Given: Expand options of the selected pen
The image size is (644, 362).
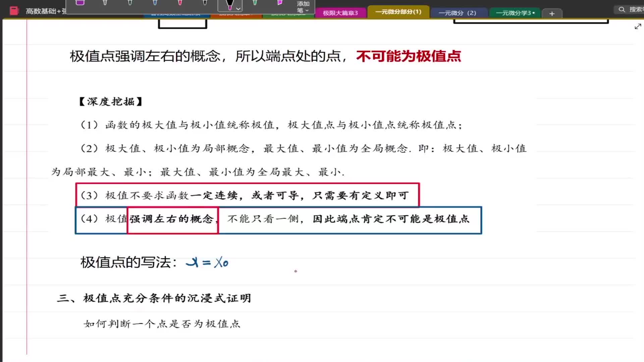Looking at the screenshot, I should click(x=238, y=9).
